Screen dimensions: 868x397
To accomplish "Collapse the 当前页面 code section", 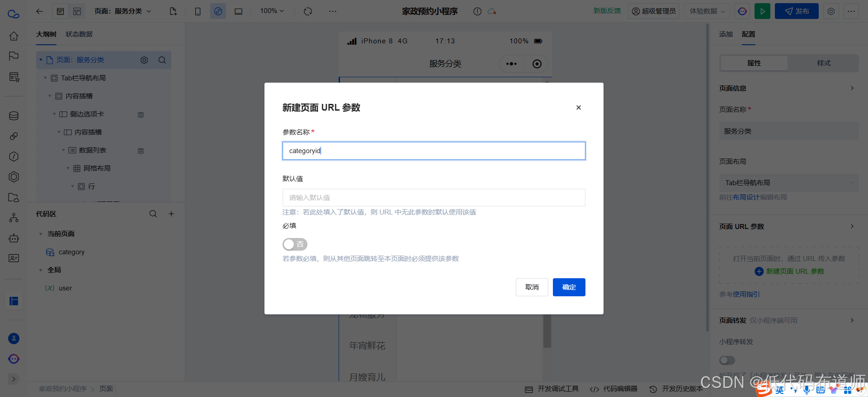I will coord(41,234).
